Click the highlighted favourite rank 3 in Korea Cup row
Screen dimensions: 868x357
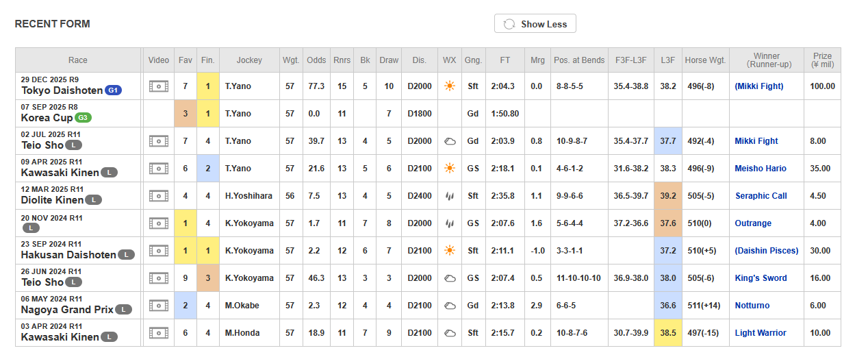click(x=185, y=114)
